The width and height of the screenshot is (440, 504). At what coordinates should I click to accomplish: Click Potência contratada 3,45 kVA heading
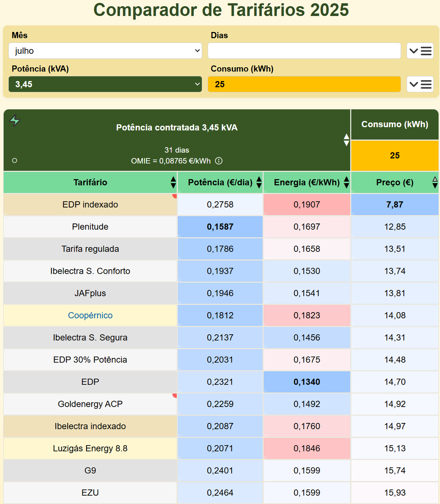click(x=177, y=128)
